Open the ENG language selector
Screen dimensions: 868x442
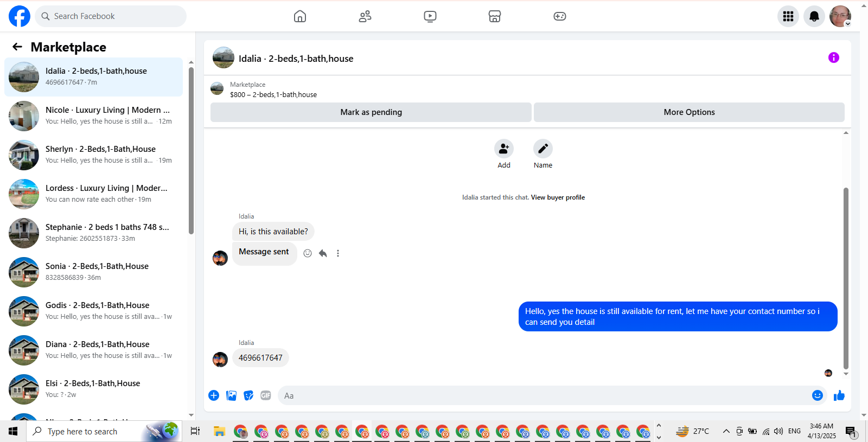pos(794,431)
